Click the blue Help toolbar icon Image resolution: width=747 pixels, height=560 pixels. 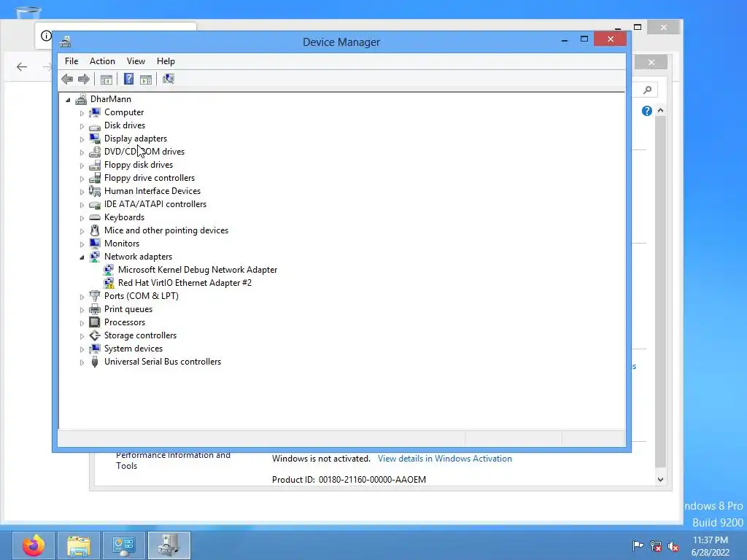pos(128,79)
